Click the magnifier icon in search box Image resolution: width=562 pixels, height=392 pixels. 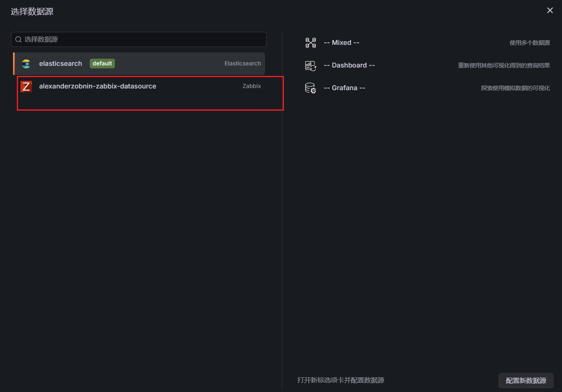[x=18, y=39]
